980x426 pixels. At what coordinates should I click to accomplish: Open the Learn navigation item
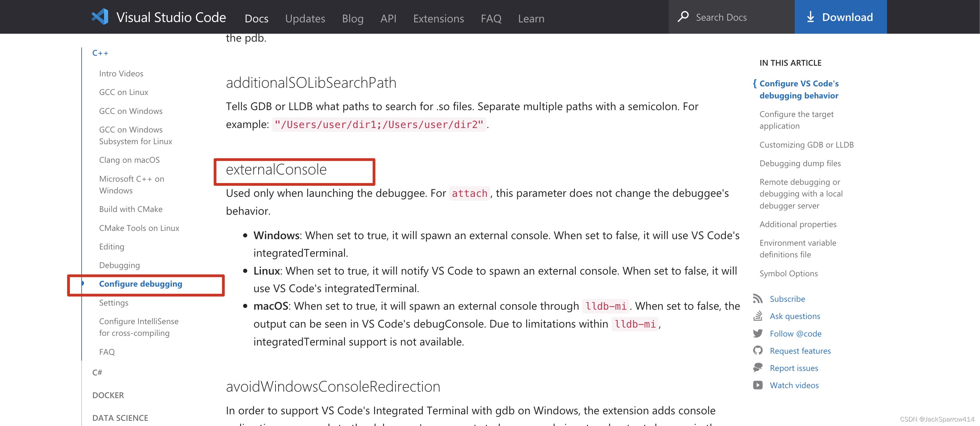point(531,18)
